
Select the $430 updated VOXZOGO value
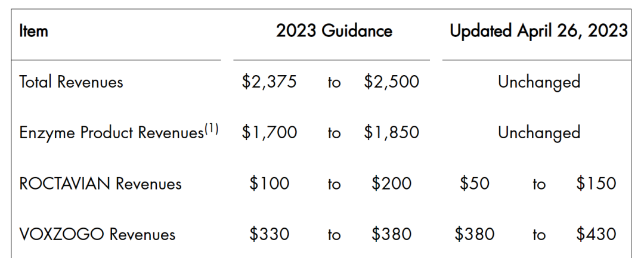[596, 234]
